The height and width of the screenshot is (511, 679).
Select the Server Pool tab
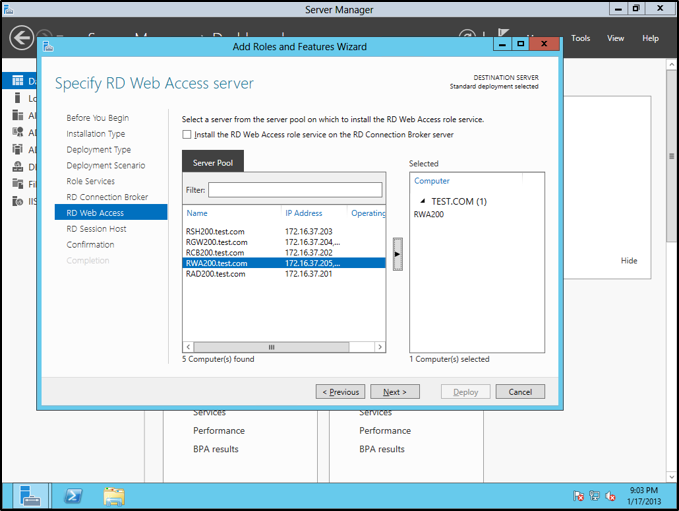tap(212, 163)
